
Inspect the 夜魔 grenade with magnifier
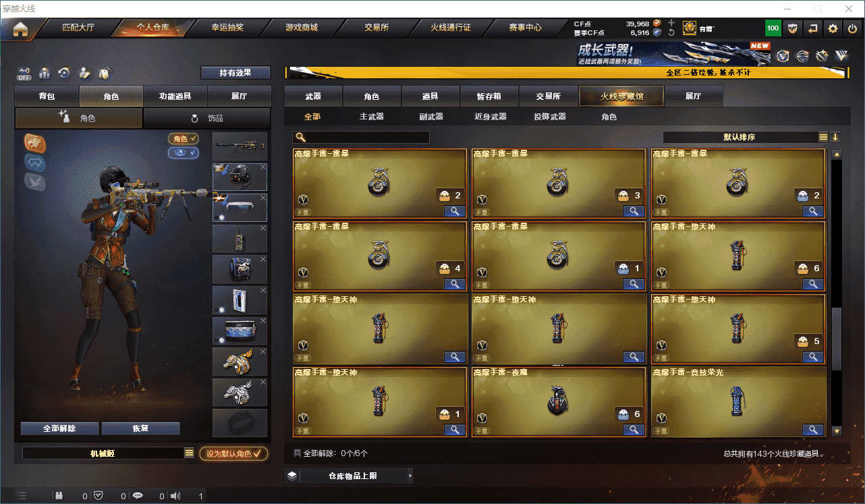(x=634, y=429)
